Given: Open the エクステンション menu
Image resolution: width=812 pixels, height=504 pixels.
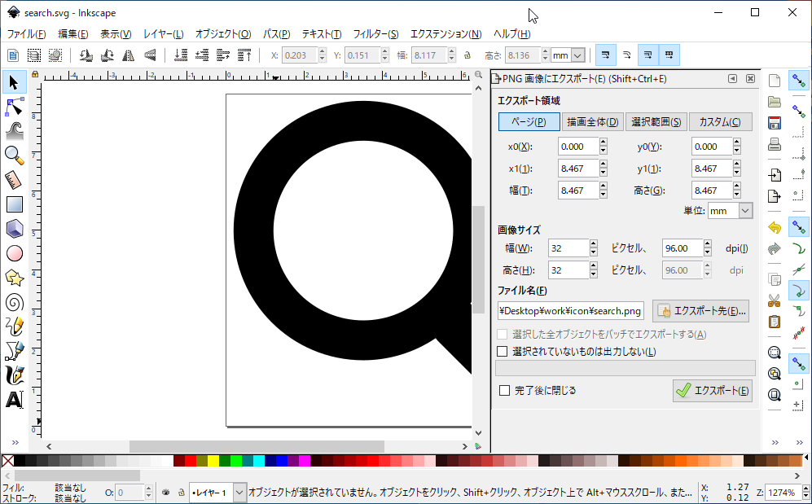Looking at the screenshot, I should (x=446, y=34).
